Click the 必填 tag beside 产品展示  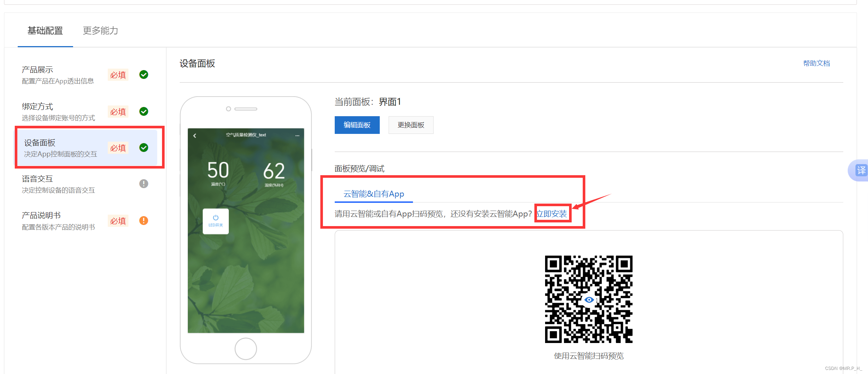(x=118, y=75)
